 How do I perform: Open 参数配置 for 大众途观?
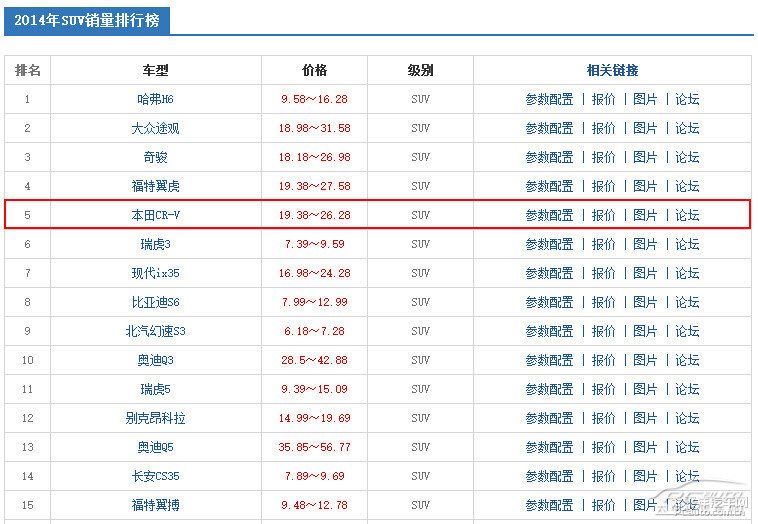(x=549, y=128)
